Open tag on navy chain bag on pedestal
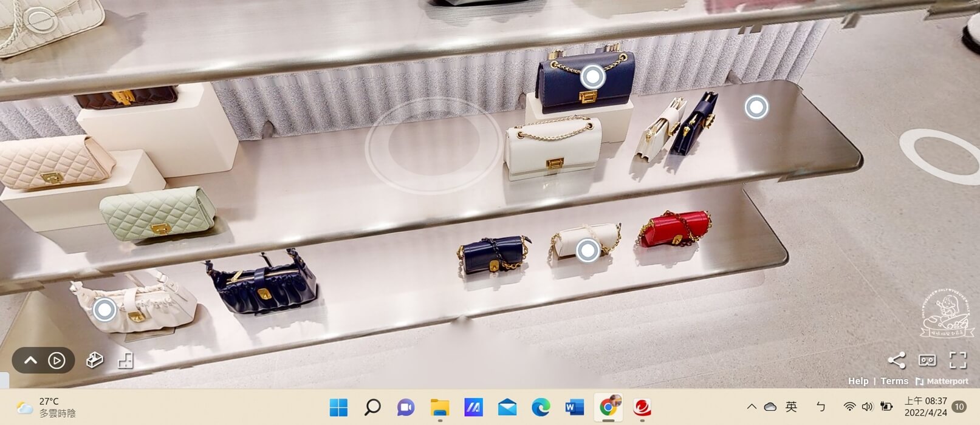This screenshot has width=980, height=425. pyautogui.click(x=592, y=77)
